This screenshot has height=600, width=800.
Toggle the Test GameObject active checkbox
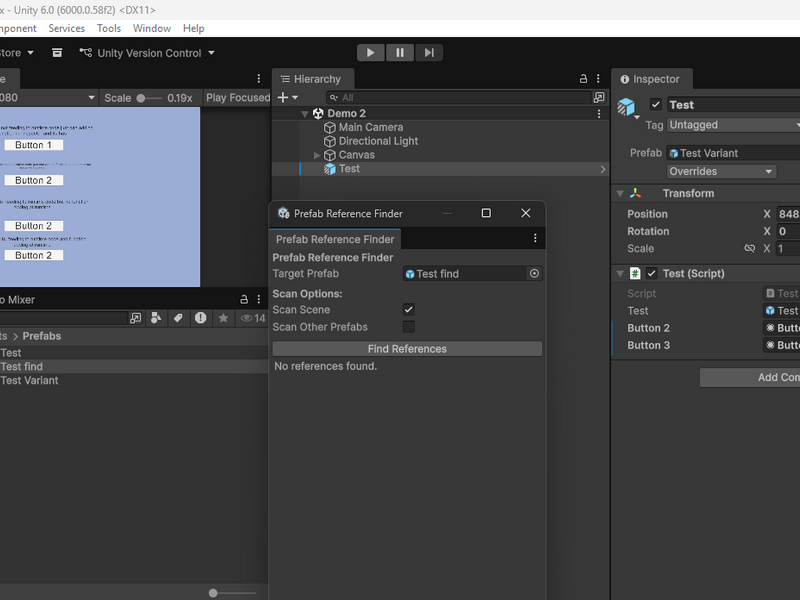(656, 105)
